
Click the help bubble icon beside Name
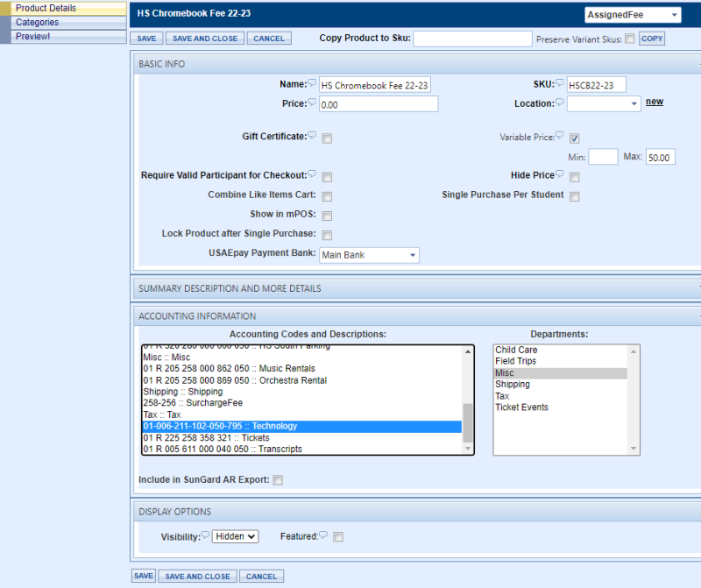tap(312, 82)
